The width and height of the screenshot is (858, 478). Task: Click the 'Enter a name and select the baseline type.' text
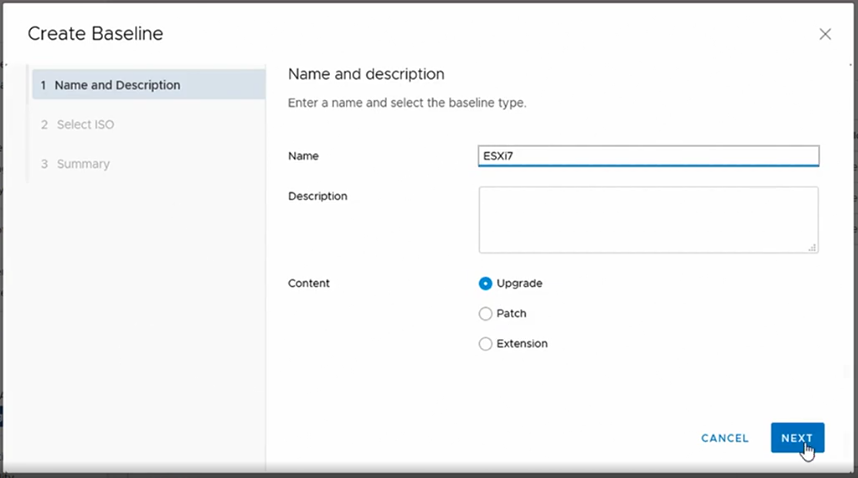[407, 103]
